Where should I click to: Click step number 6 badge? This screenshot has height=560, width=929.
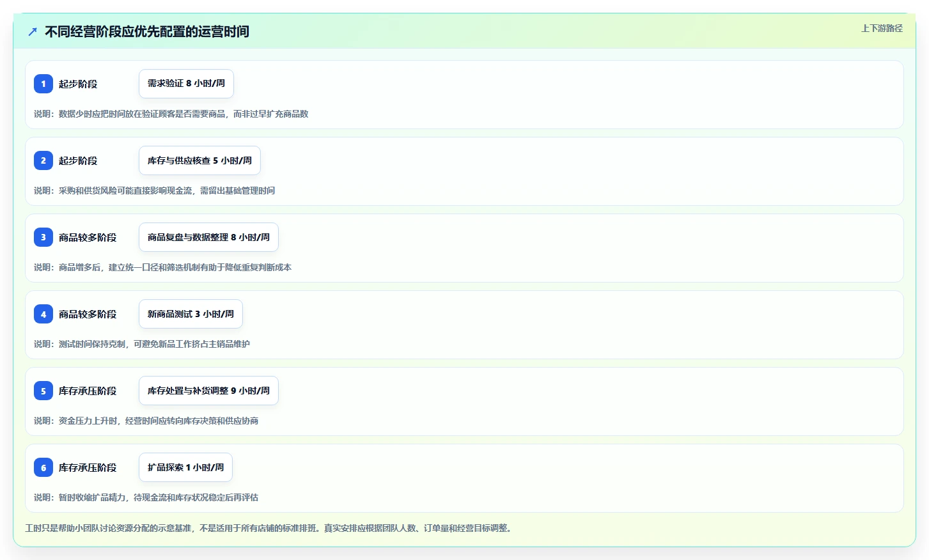[43, 467]
